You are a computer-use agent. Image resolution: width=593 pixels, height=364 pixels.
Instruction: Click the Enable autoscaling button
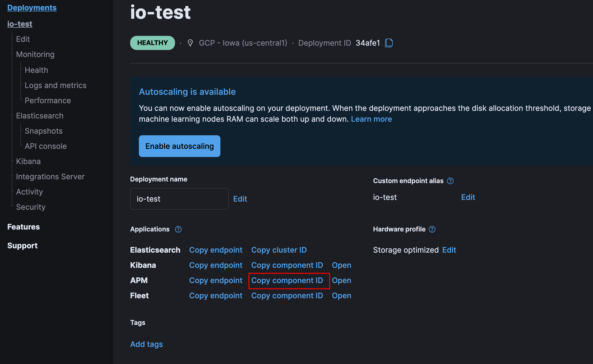[180, 146]
